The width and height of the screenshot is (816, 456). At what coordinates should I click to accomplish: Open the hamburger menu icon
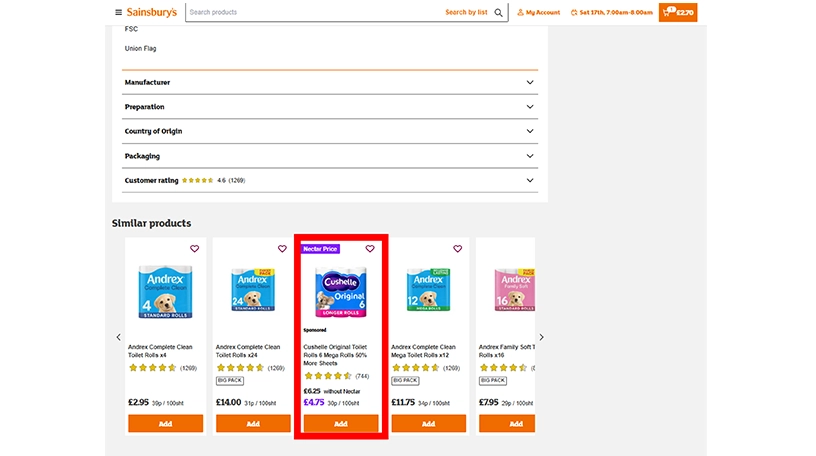(x=119, y=13)
